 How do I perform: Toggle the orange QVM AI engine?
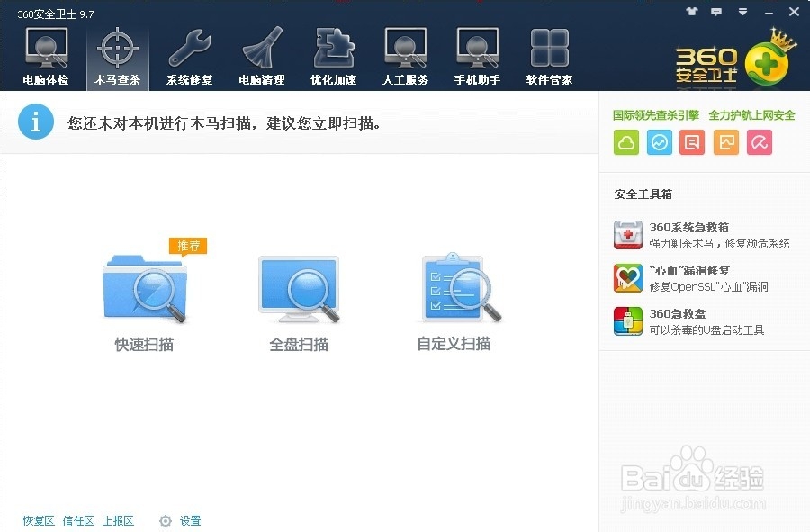tap(725, 141)
